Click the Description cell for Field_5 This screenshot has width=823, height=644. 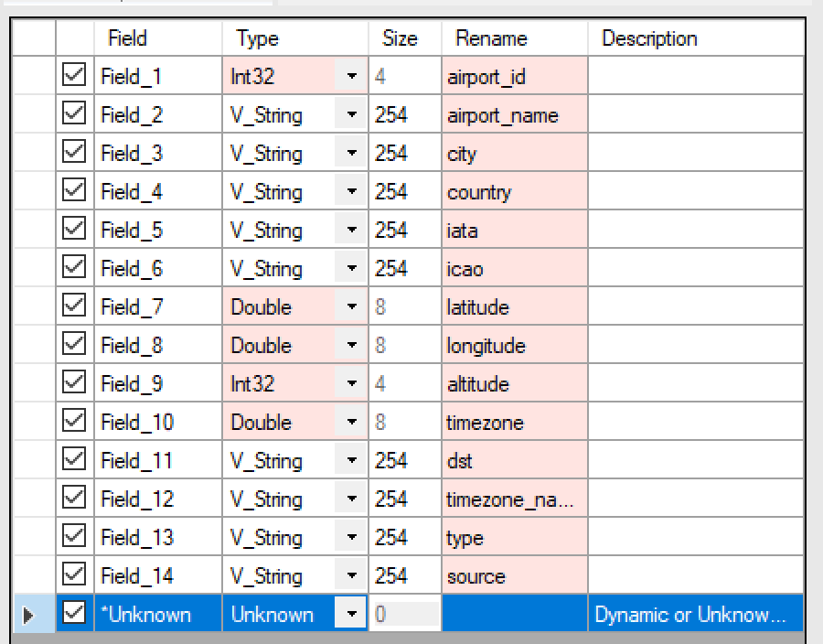coord(696,230)
